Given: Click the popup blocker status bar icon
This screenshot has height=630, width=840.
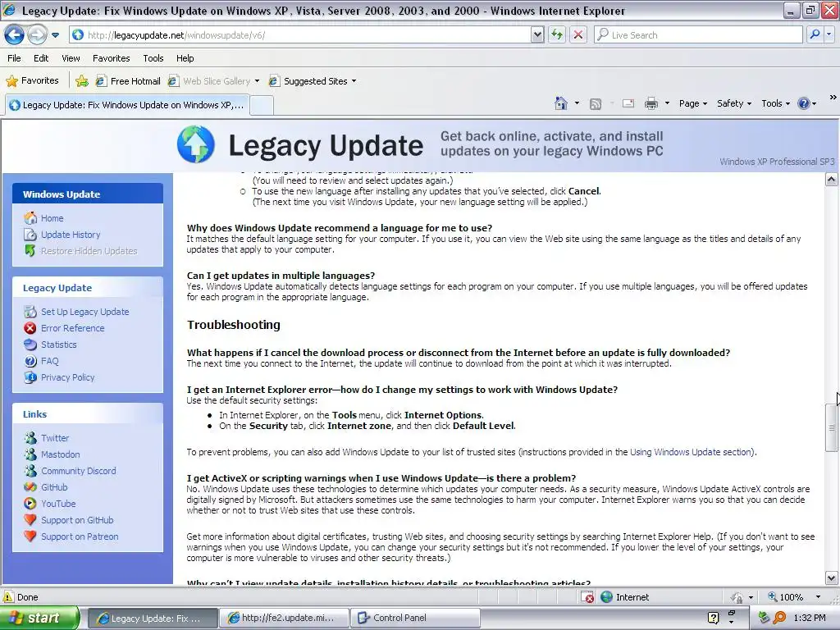Looking at the screenshot, I should pos(587,597).
